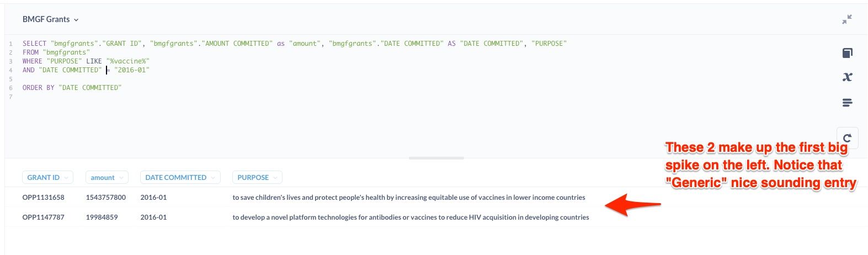Open the BMGF Grants database selector

(50, 19)
